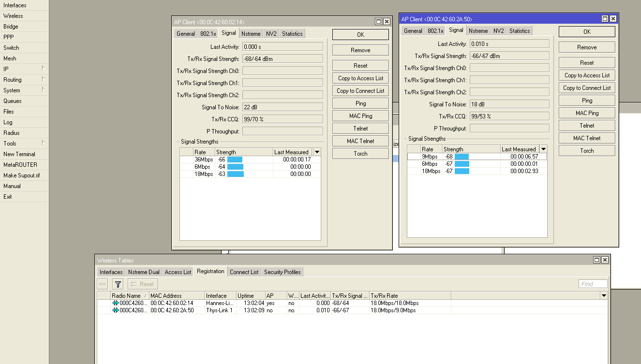
Task: Click the minus remove icon in Wireless Tables
Action: point(103,284)
